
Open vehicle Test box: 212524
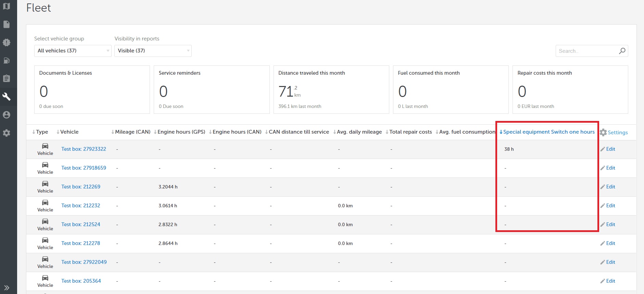coord(81,224)
